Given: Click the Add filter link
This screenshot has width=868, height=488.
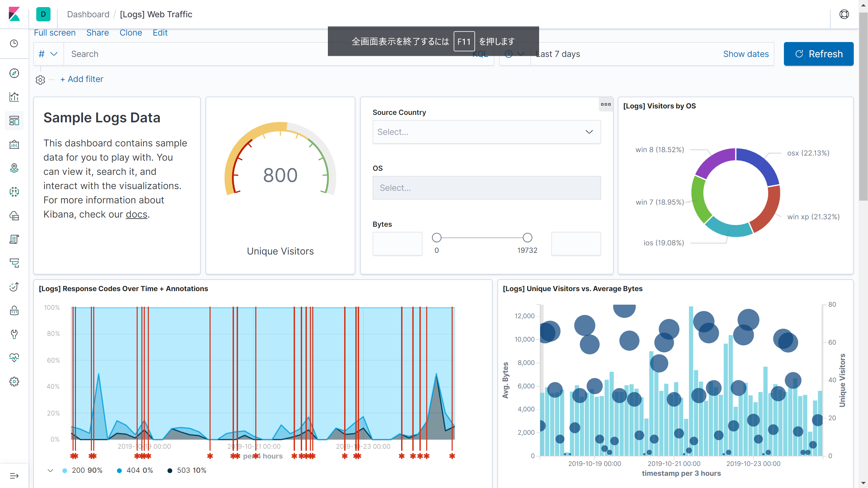Looking at the screenshot, I should [82, 79].
